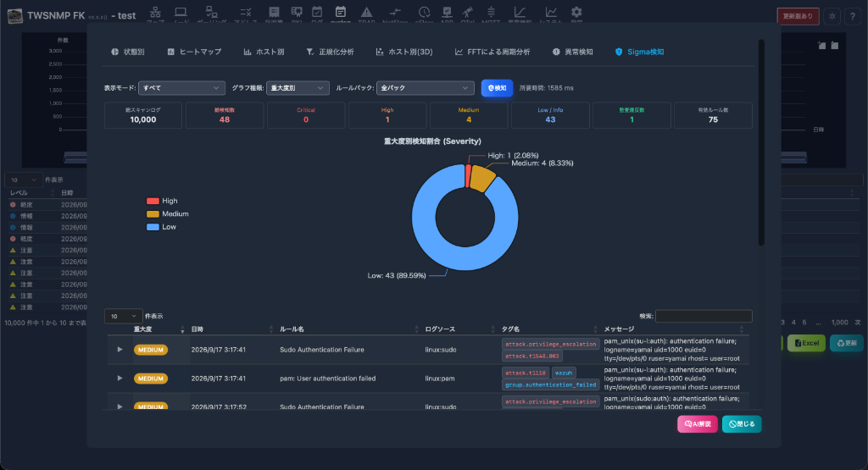Click the attack.t1110 tag
Screen dimensions: 868x470
click(526, 373)
